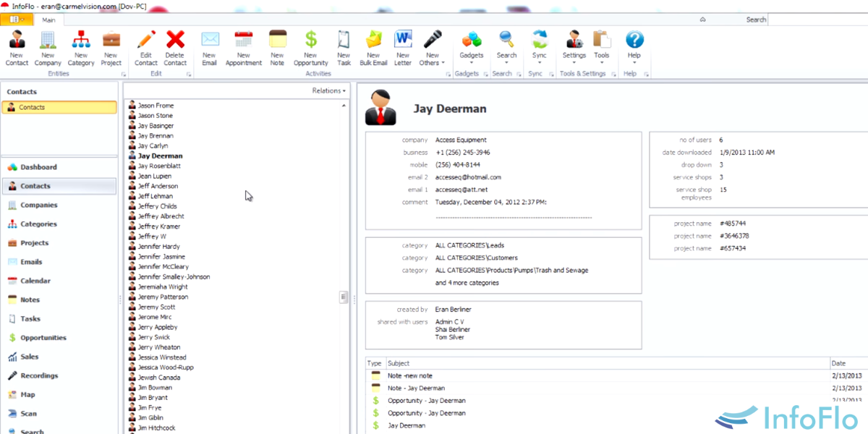Open the New Others dropdown
Viewport: 868px width, 434px height.
tap(433, 48)
